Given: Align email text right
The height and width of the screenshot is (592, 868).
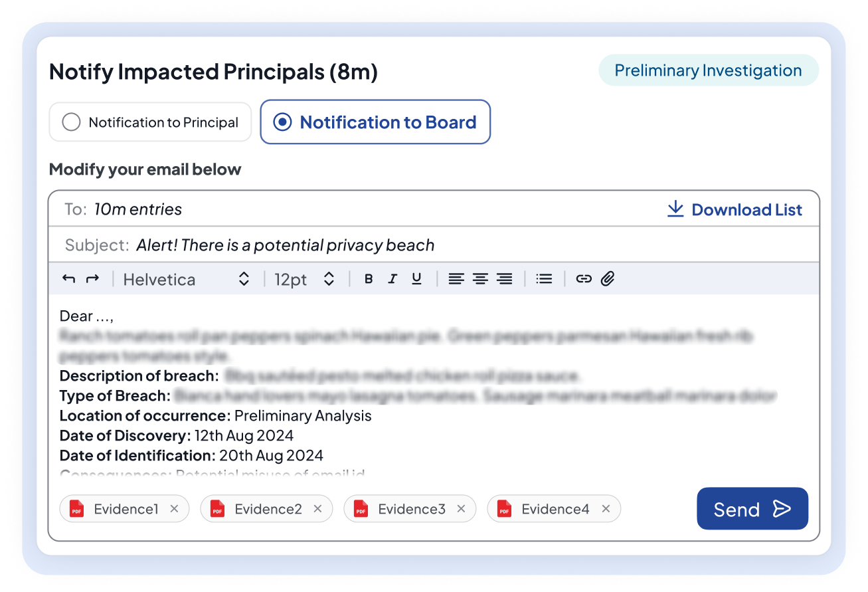Looking at the screenshot, I should 505,279.
